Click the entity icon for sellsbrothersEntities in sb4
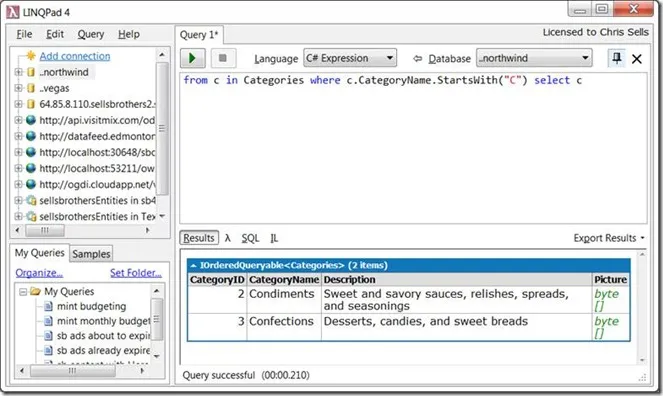663x396 pixels. [31, 200]
